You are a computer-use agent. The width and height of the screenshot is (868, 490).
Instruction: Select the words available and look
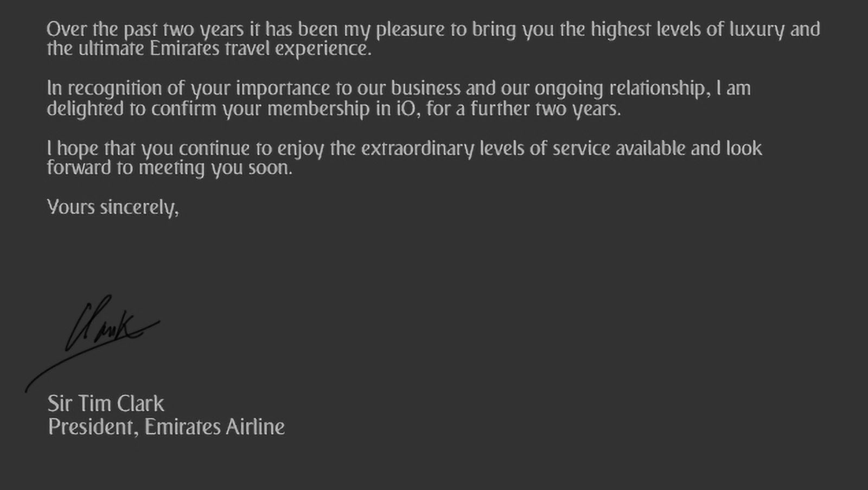point(689,148)
